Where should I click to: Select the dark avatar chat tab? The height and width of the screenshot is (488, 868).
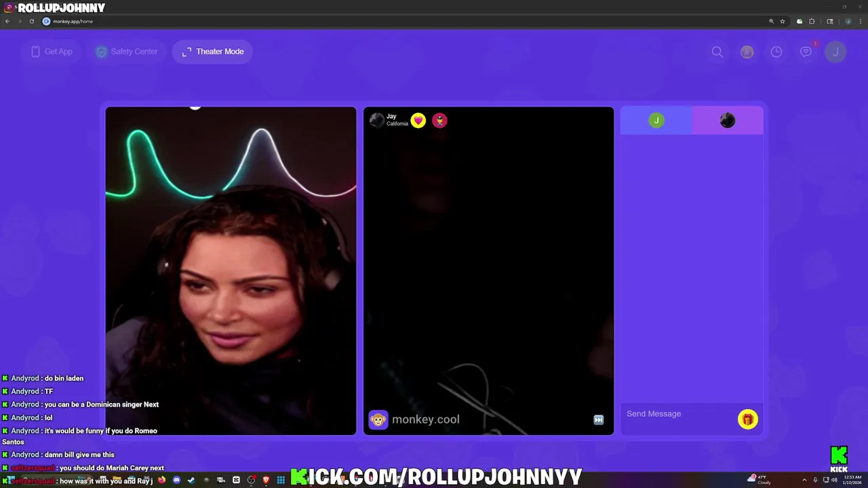[x=728, y=121]
